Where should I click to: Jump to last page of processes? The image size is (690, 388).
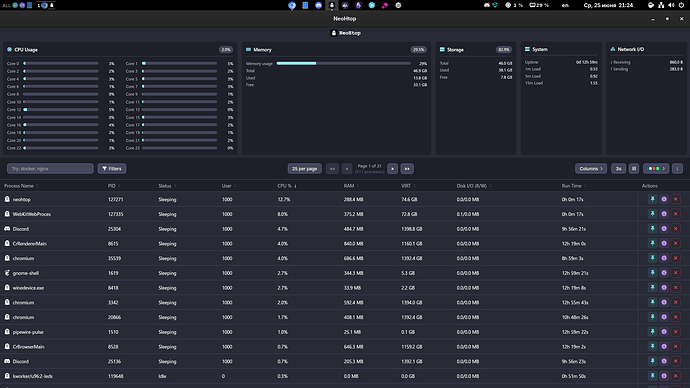tap(407, 168)
